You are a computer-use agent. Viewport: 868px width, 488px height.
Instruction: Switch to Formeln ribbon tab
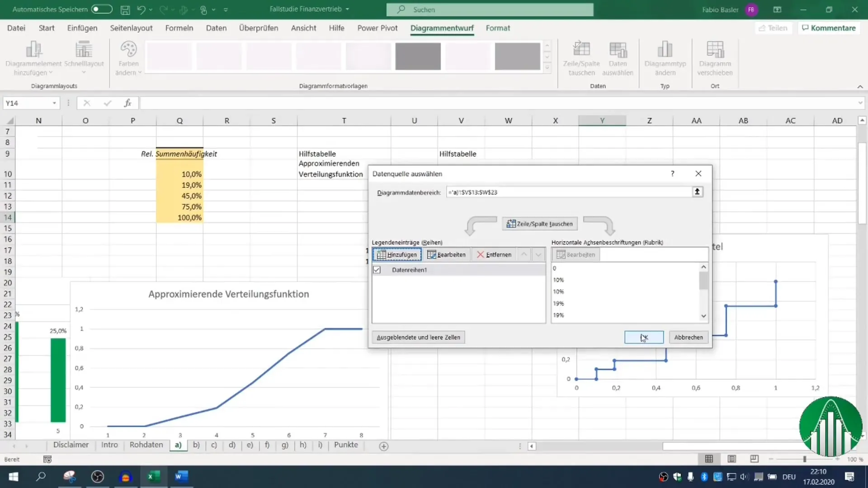tap(179, 28)
